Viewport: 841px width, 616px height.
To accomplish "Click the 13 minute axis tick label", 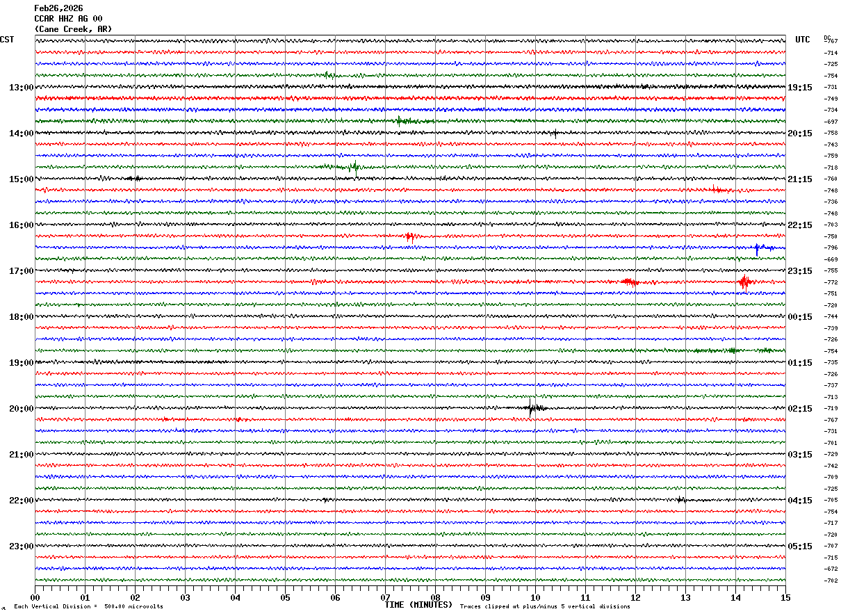I will (x=685, y=597).
